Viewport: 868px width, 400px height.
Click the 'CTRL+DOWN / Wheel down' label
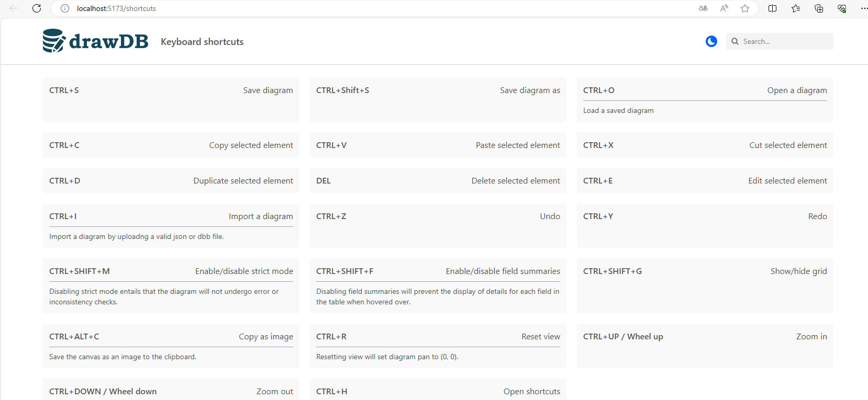pos(103,392)
